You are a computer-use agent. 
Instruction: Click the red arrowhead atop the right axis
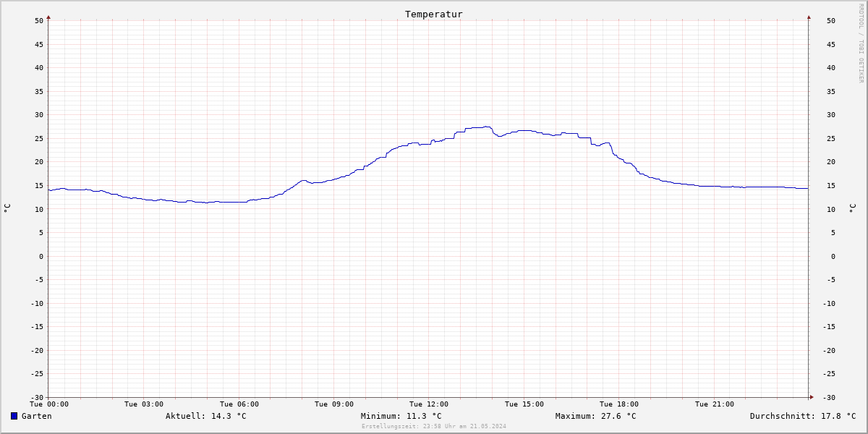tap(809, 17)
